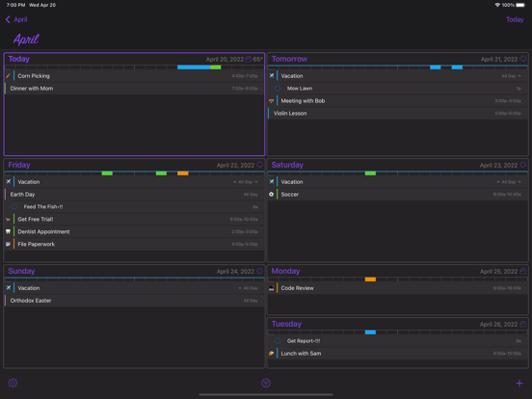Viewport: 532px width, 399px height.
Task: Open the Code Review event title
Action: click(297, 288)
